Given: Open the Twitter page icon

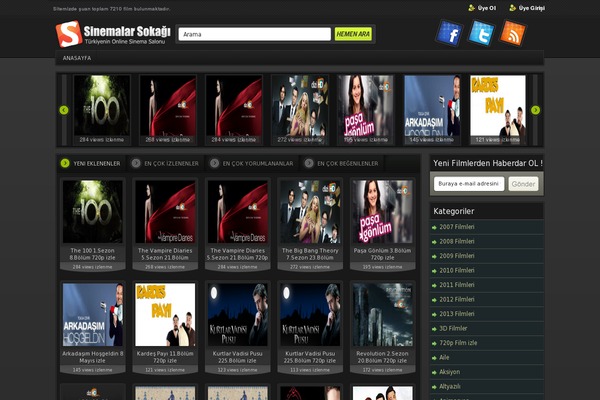Looking at the screenshot, I should point(481,33).
